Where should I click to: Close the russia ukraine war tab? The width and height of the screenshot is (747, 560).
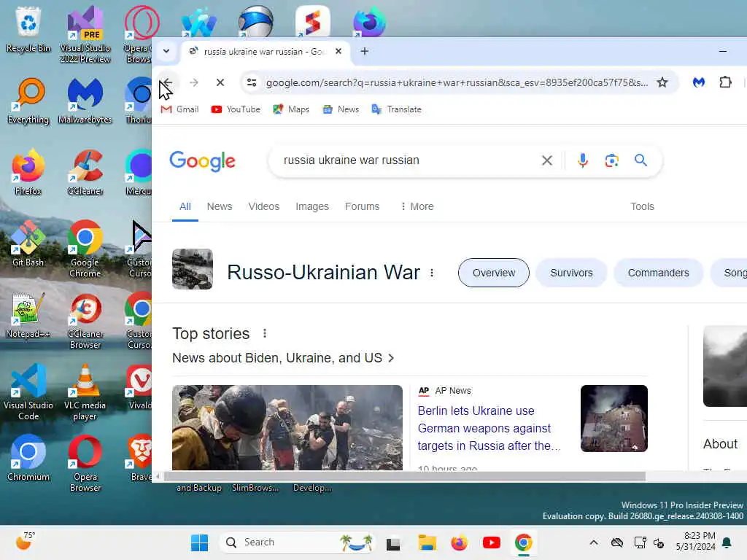(338, 51)
